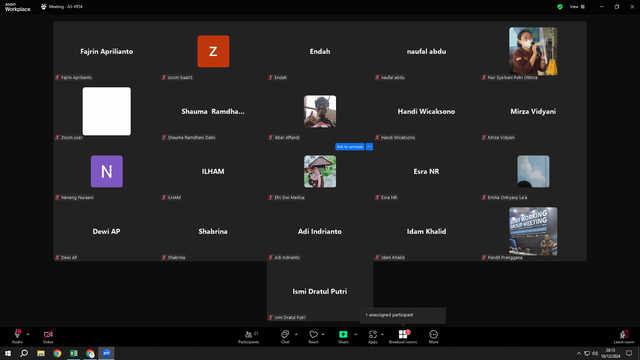Open the More options menu
Screen dimensions: 640x360
[x=433, y=337]
